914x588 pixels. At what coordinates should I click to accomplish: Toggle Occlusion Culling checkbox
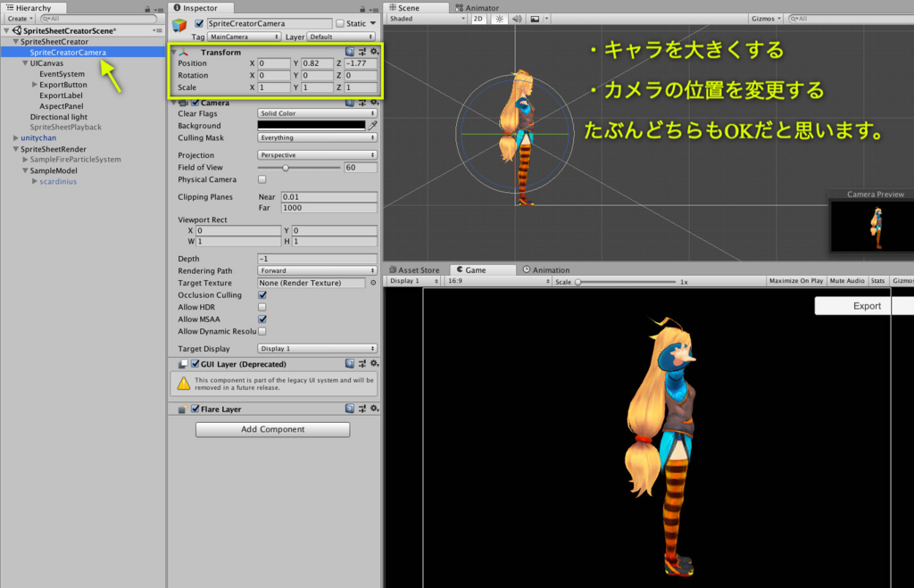coord(262,294)
